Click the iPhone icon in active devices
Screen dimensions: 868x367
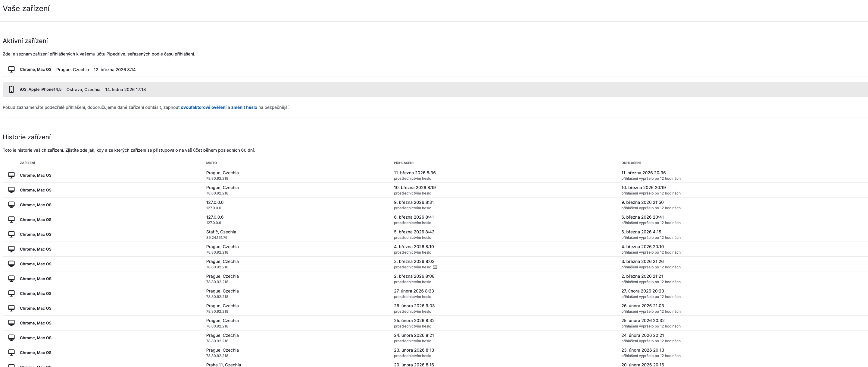point(11,89)
